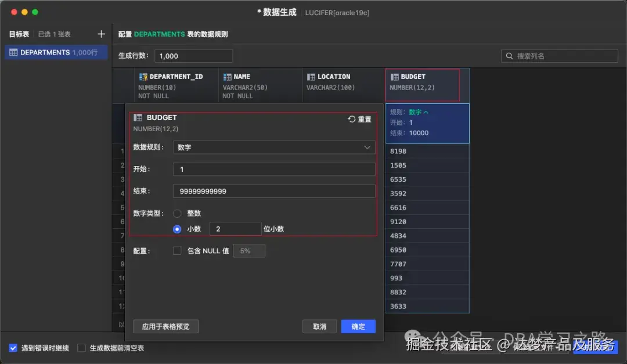
Task: Enable clear table before generating checkbox
Action: point(82,348)
